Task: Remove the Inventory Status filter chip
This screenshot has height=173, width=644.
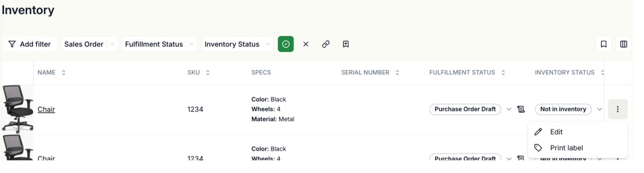Action: (x=268, y=44)
